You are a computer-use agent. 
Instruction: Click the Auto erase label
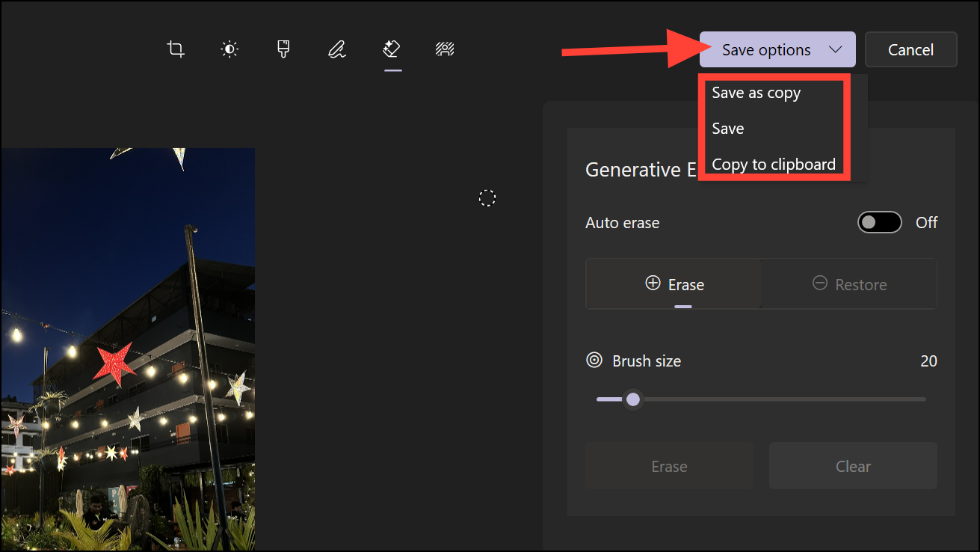click(622, 223)
